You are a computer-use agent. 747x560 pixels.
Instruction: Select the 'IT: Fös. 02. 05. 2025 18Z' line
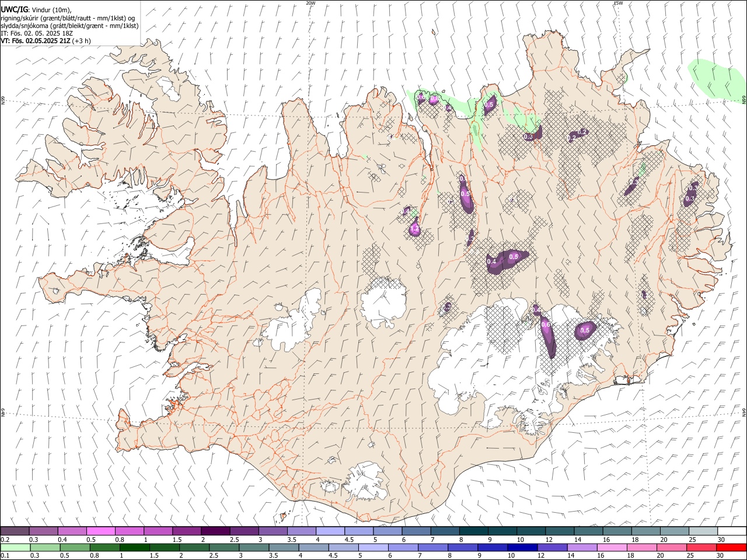[x=37, y=33]
